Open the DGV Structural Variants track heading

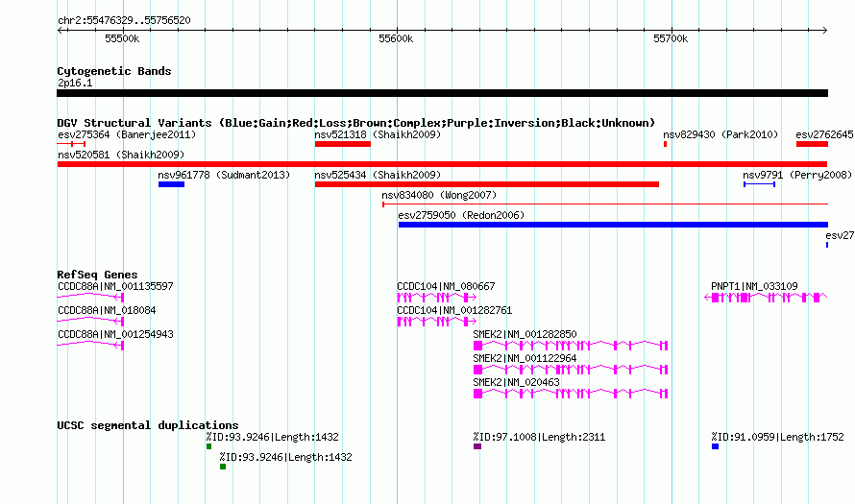[x=356, y=123]
